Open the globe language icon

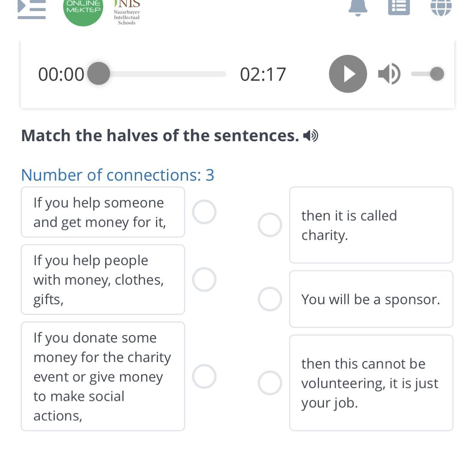441,7
